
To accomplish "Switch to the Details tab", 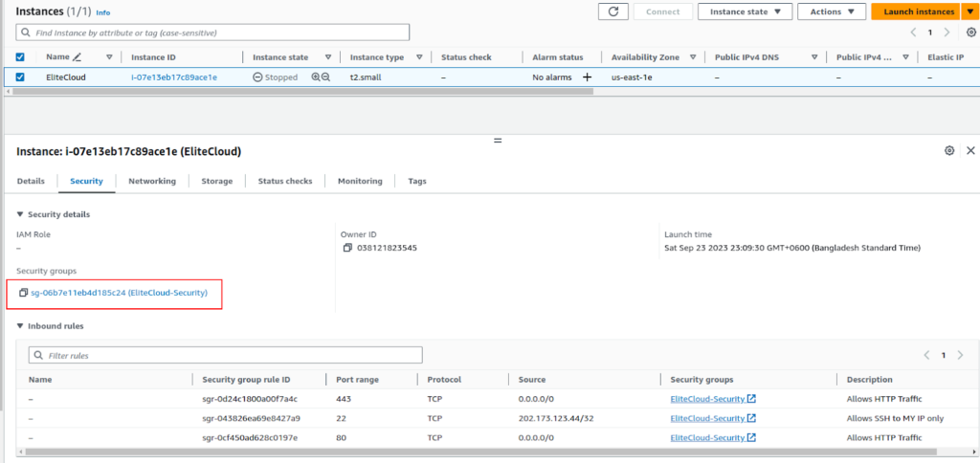I will pyautogui.click(x=31, y=181).
